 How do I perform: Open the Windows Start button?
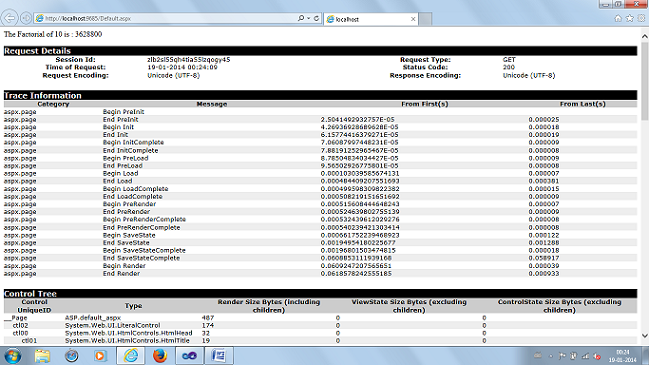(x=12, y=356)
